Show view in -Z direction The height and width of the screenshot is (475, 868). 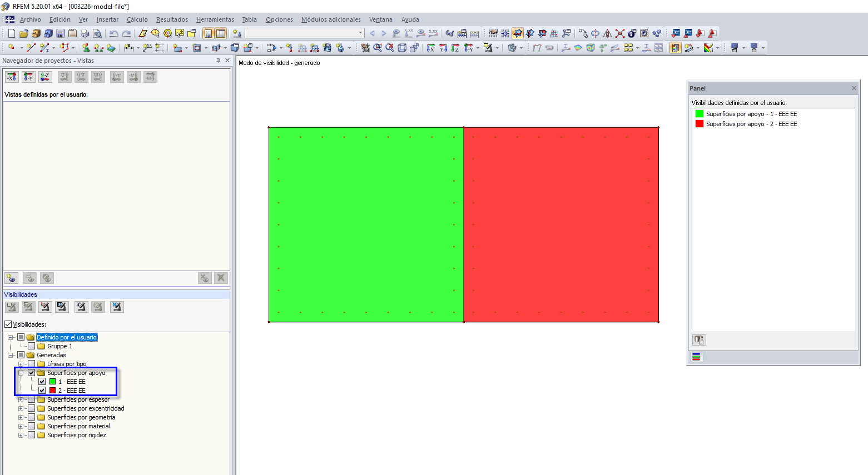pyautogui.click(x=45, y=77)
